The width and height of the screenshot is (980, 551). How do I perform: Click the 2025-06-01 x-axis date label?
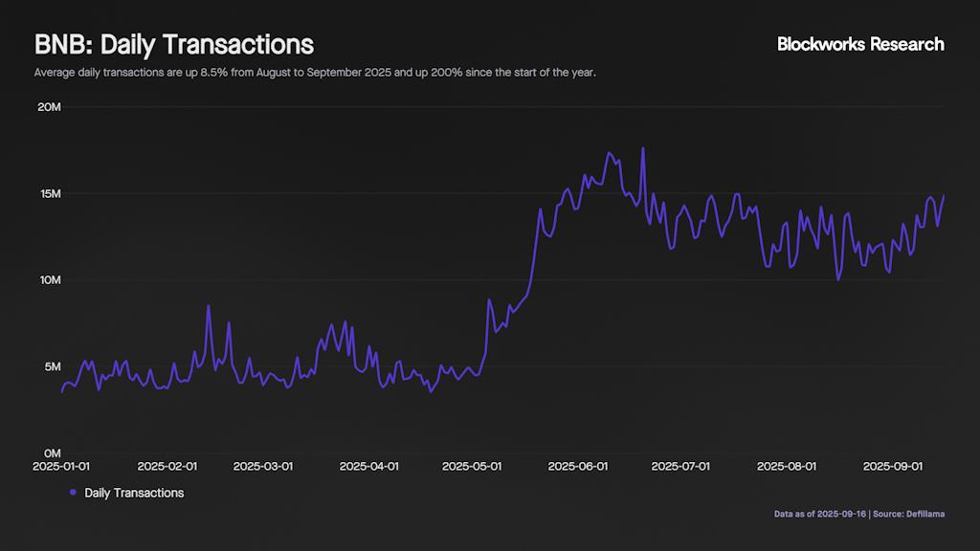point(578,467)
